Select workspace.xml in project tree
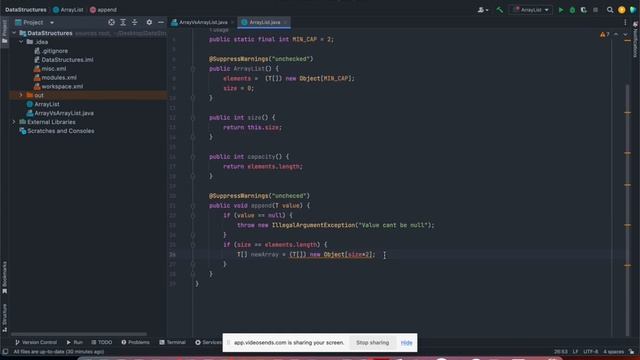This screenshot has width=640, height=360. [x=58, y=87]
